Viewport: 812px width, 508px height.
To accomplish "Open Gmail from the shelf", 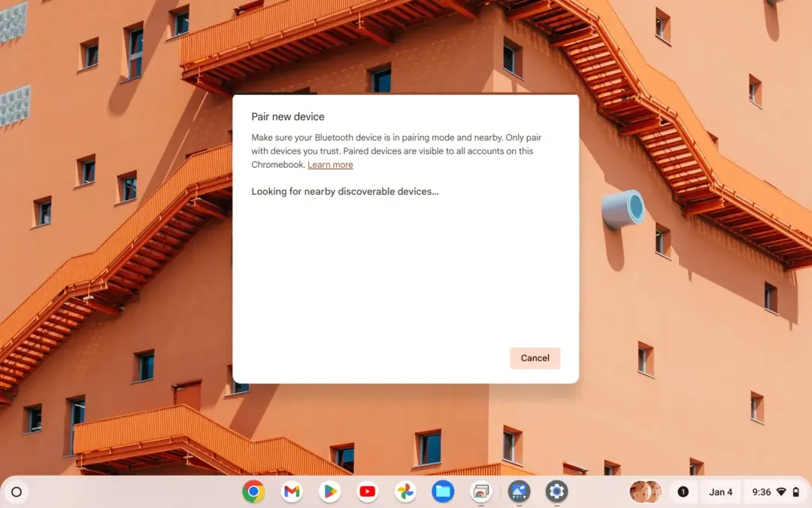I will [x=292, y=491].
